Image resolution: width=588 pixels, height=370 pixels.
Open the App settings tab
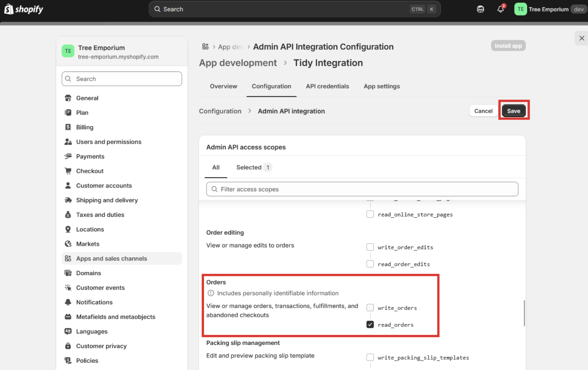pyautogui.click(x=382, y=86)
